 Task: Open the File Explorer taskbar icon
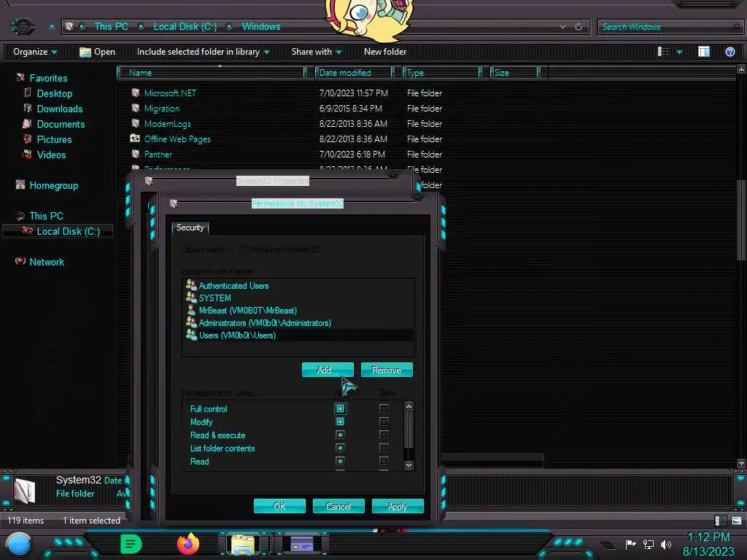click(x=244, y=544)
